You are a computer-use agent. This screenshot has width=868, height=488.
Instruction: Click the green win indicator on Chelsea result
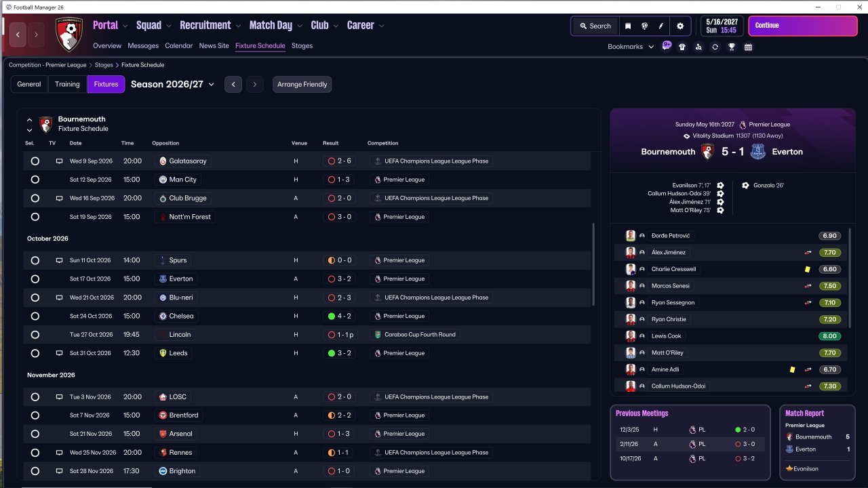point(332,316)
